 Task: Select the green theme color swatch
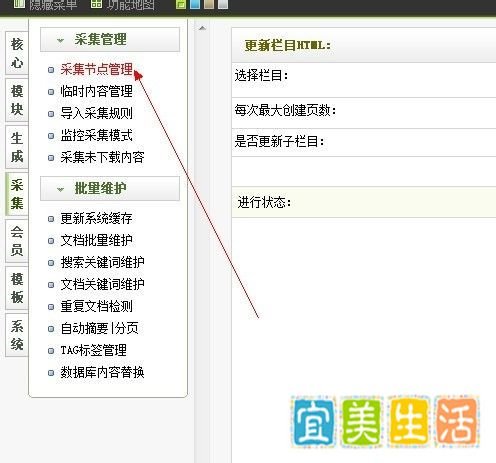[181, 4]
